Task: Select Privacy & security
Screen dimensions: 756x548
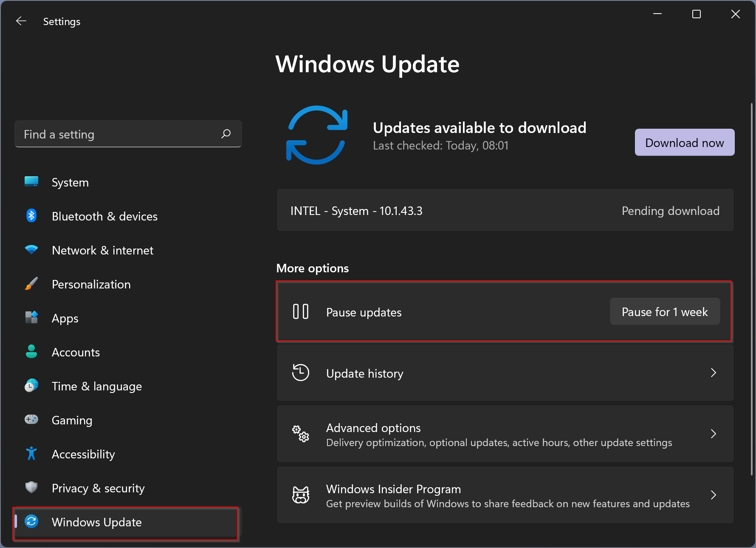Action: click(x=127, y=488)
